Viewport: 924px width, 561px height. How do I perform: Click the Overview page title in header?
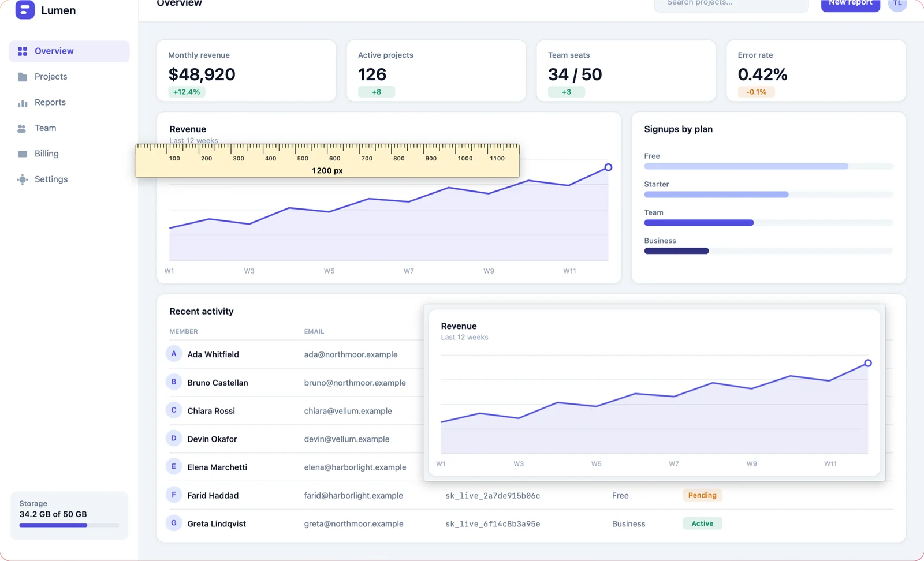point(180,3)
